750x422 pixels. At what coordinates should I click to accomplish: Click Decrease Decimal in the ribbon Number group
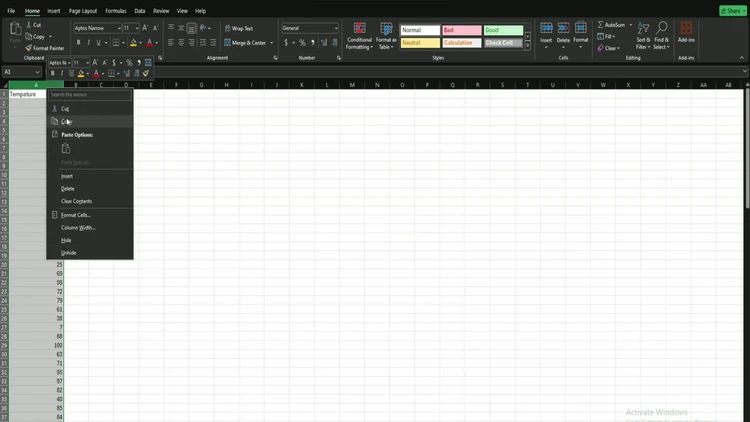[x=334, y=43]
